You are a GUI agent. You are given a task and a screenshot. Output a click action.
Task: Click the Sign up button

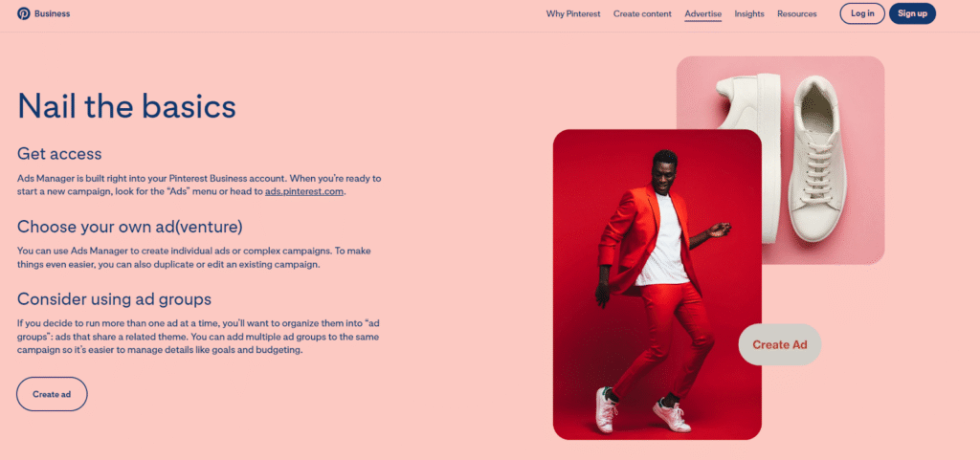[x=912, y=13]
